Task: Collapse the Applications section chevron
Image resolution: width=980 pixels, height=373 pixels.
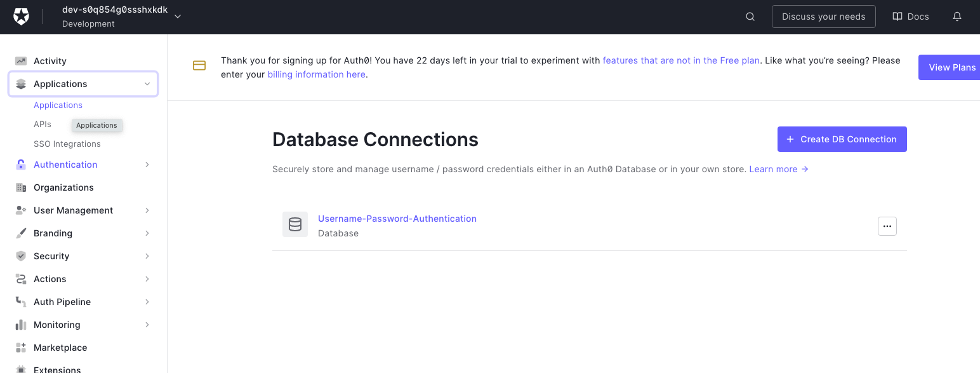Action: (147, 83)
